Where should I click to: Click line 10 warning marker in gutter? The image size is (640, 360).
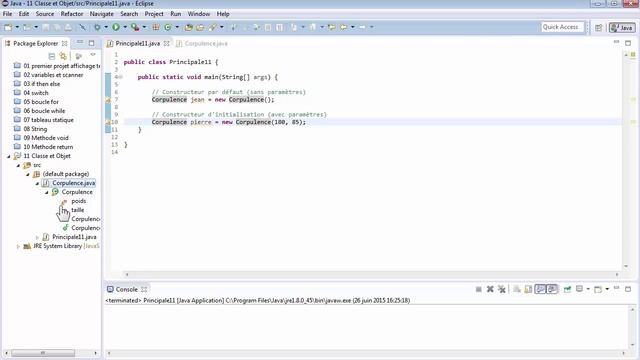[108, 122]
